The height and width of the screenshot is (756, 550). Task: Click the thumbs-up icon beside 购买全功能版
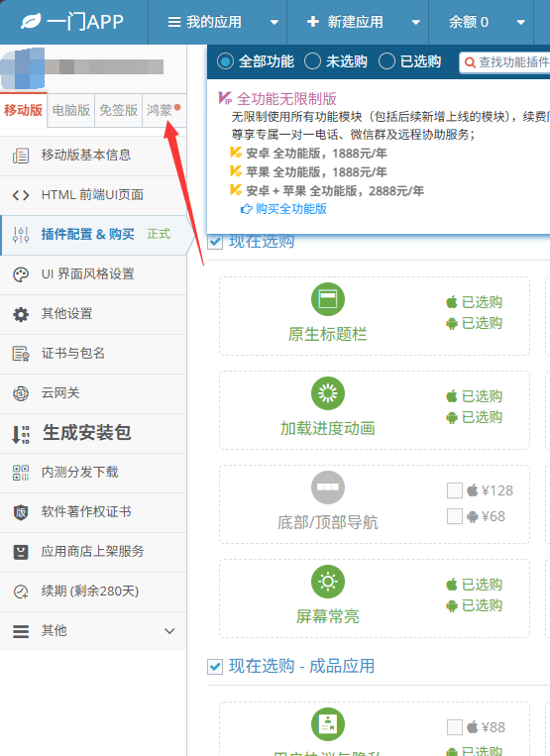(x=246, y=209)
